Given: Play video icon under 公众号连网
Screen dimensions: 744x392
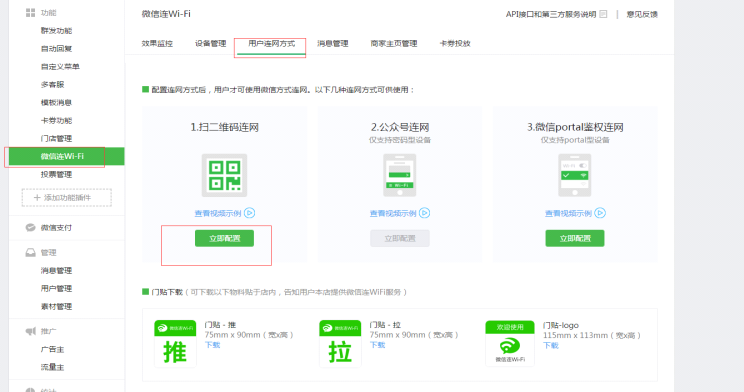Looking at the screenshot, I should [x=425, y=213].
